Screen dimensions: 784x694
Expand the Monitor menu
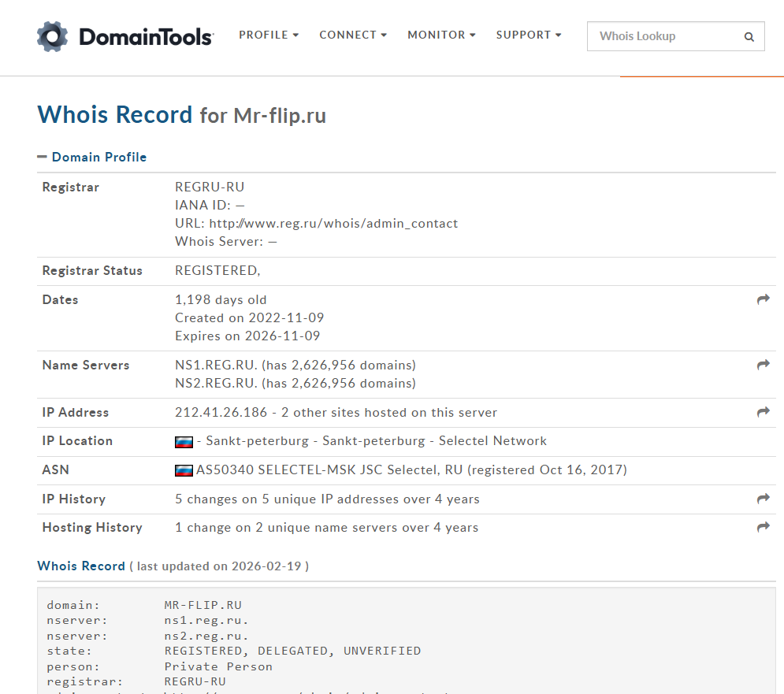click(x=441, y=35)
